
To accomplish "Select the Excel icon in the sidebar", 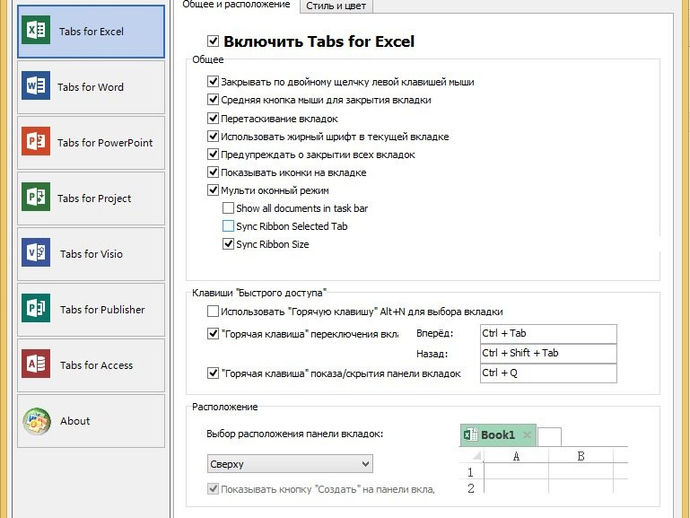I will [x=36, y=30].
